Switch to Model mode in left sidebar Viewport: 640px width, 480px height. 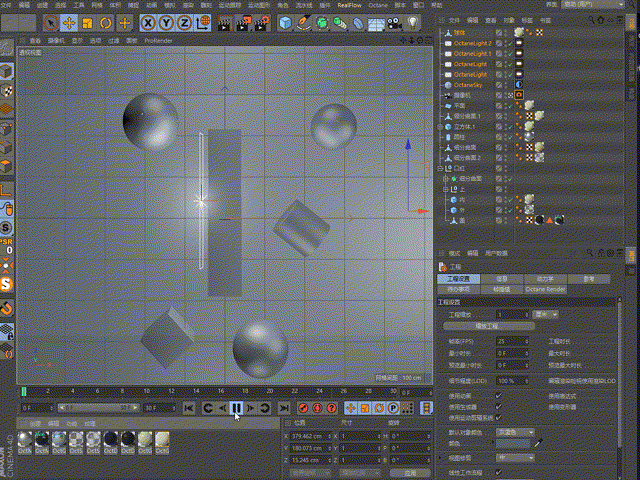7,71
